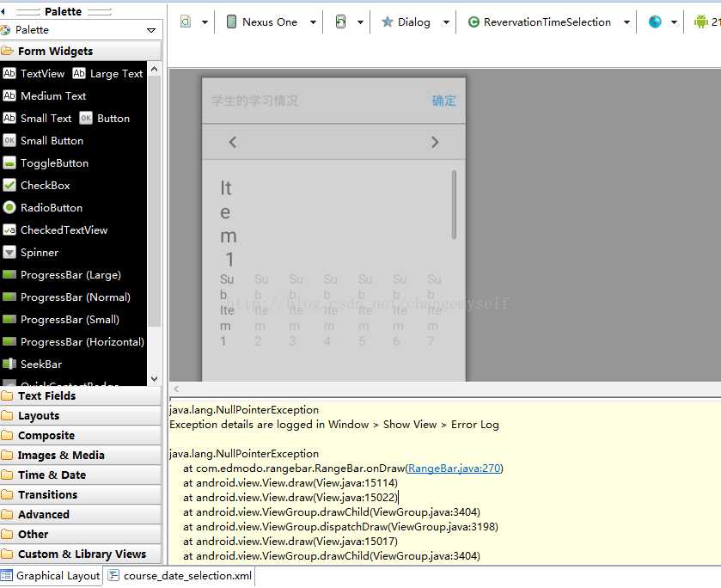Screen dimensions: 721x588
Task: Open the orientation dropdown arrow
Action: (361, 22)
